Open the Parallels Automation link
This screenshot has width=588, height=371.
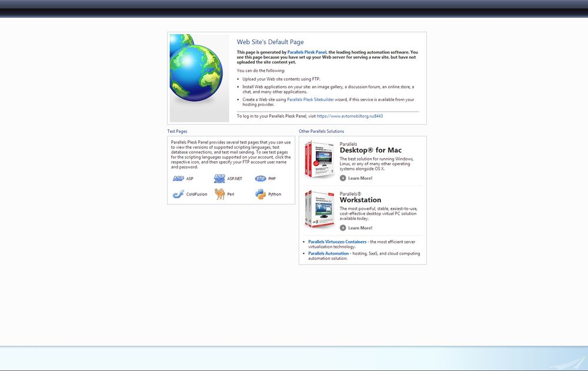click(329, 253)
